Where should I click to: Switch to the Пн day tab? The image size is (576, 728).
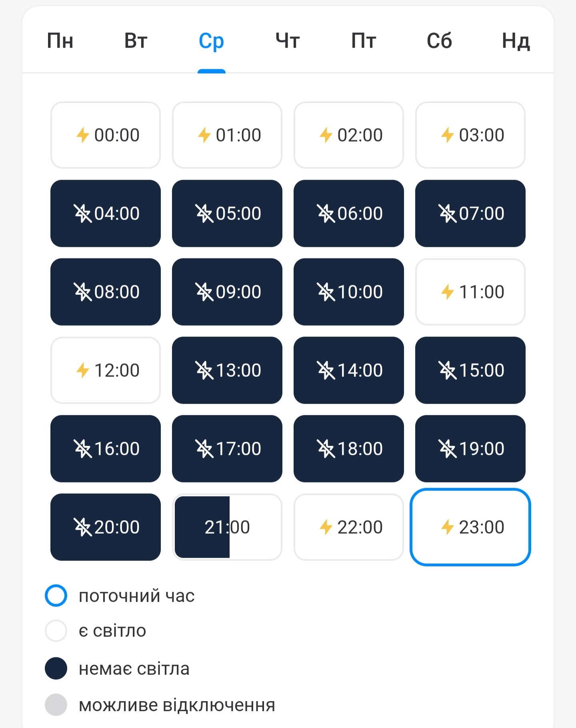point(60,41)
